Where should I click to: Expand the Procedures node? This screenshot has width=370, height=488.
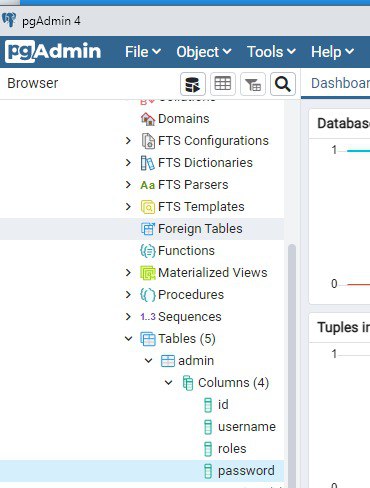tap(128, 295)
